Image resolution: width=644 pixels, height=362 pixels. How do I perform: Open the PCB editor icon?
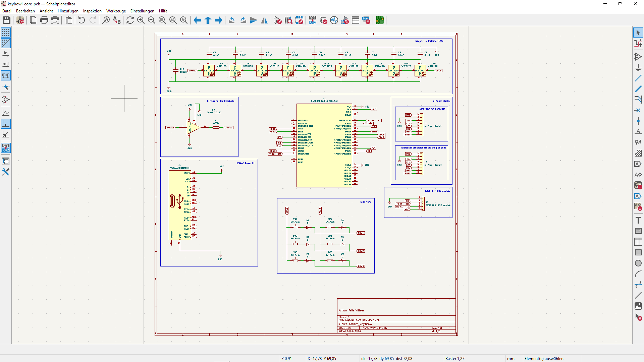point(380,20)
